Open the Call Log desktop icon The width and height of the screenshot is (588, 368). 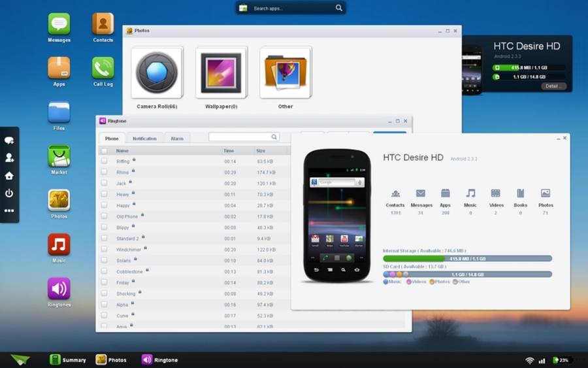[x=103, y=68]
